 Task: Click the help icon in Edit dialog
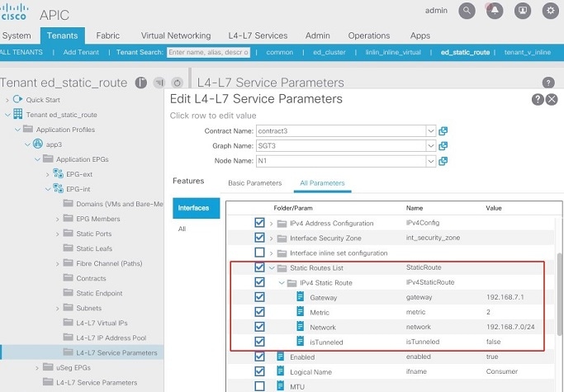(x=538, y=99)
